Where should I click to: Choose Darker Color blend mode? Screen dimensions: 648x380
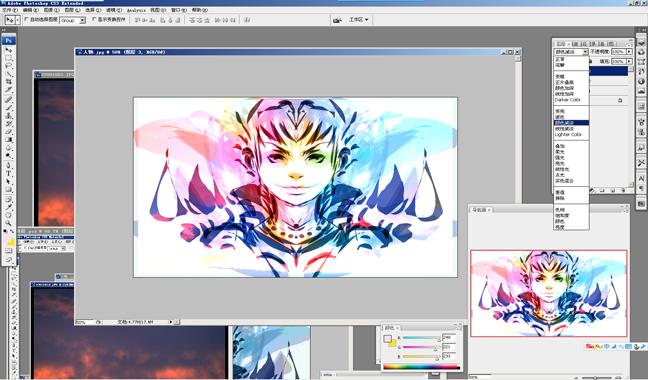pyautogui.click(x=567, y=100)
